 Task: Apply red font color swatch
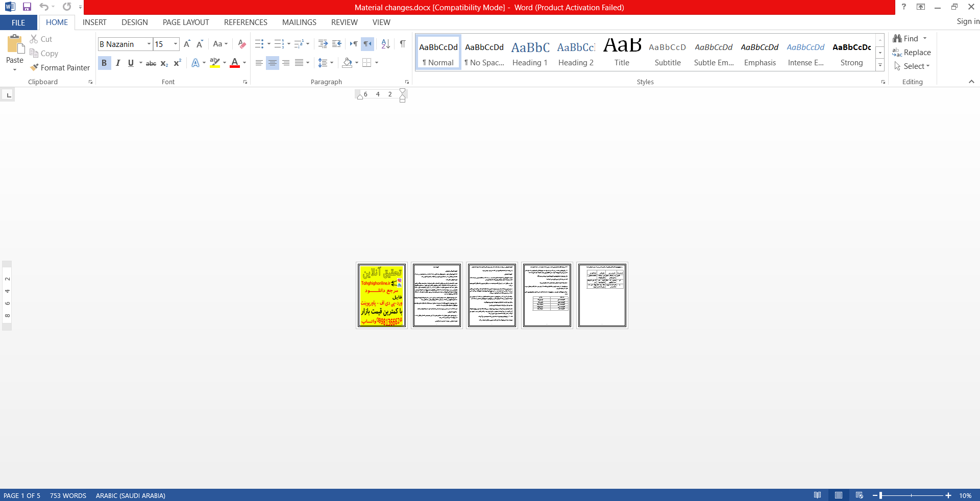[235, 63]
